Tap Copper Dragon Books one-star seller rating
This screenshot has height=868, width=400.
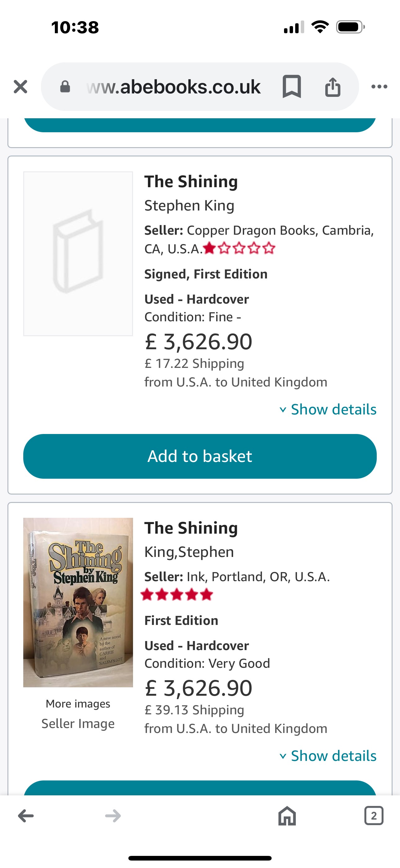click(x=239, y=249)
